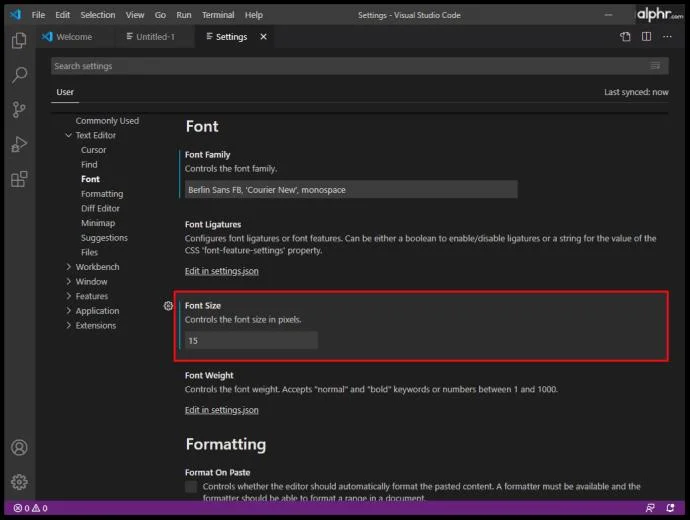
Task: Open the Manage gear in activity bar
Action: pyautogui.click(x=19, y=482)
